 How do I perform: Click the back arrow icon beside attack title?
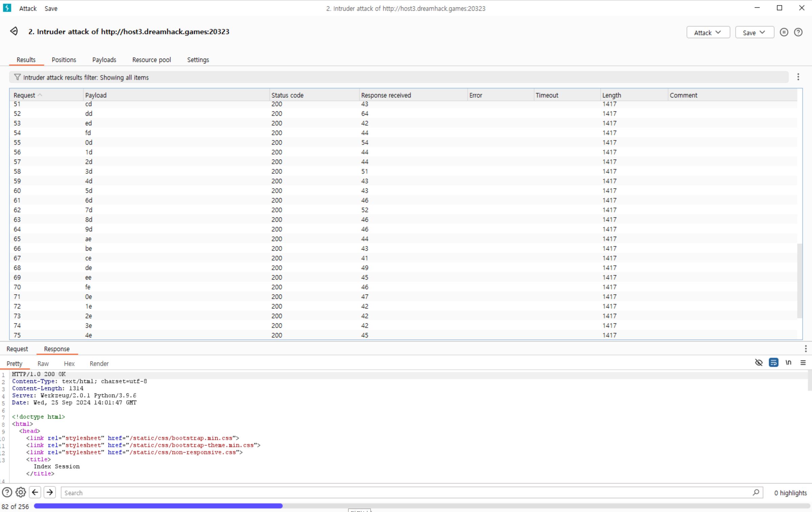tap(14, 31)
